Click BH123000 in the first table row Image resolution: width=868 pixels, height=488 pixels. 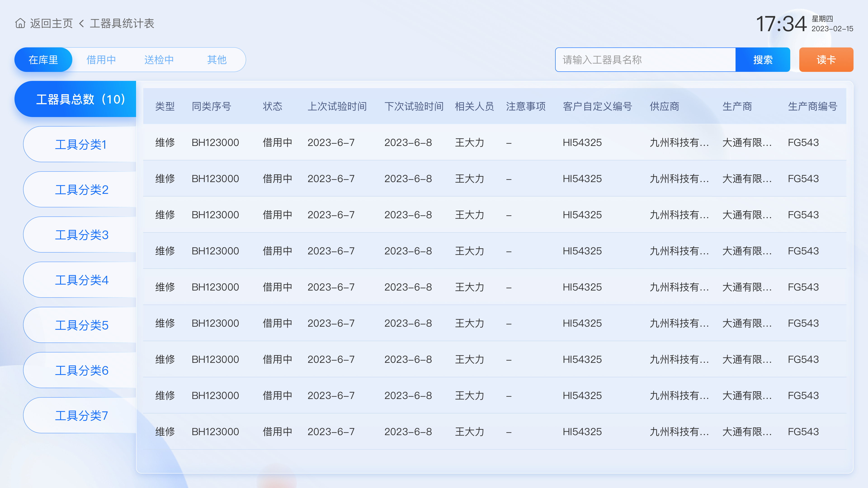(215, 143)
